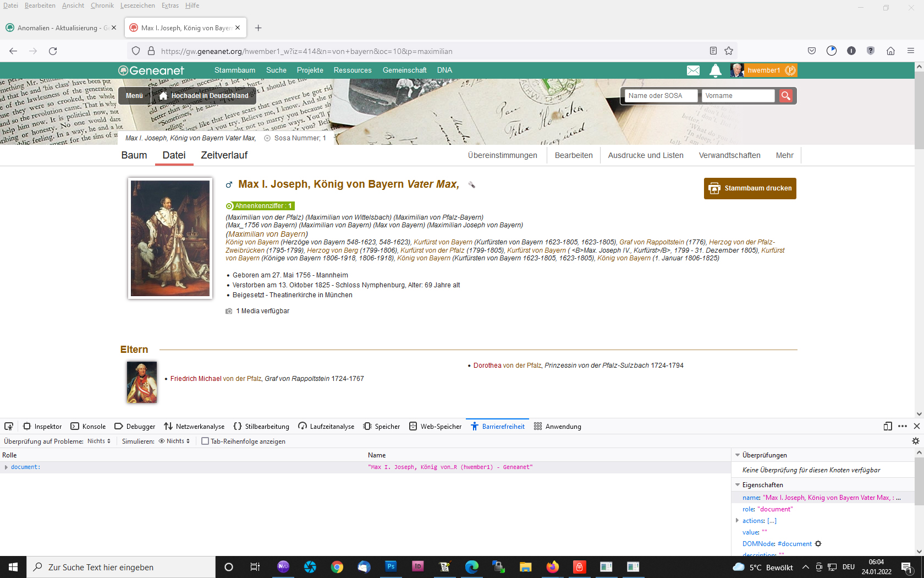The width and height of the screenshot is (924, 578).
Task: Click the Vorname search input field
Action: (738, 96)
